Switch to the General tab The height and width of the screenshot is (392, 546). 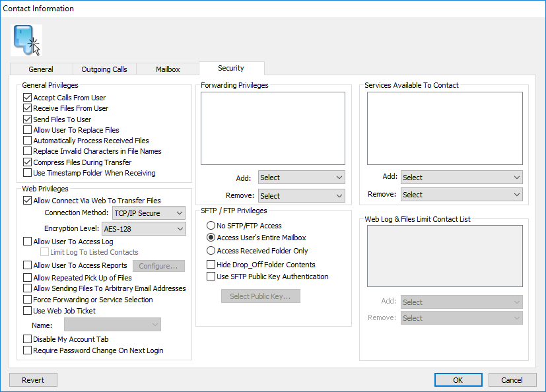click(x=40, y=69)
